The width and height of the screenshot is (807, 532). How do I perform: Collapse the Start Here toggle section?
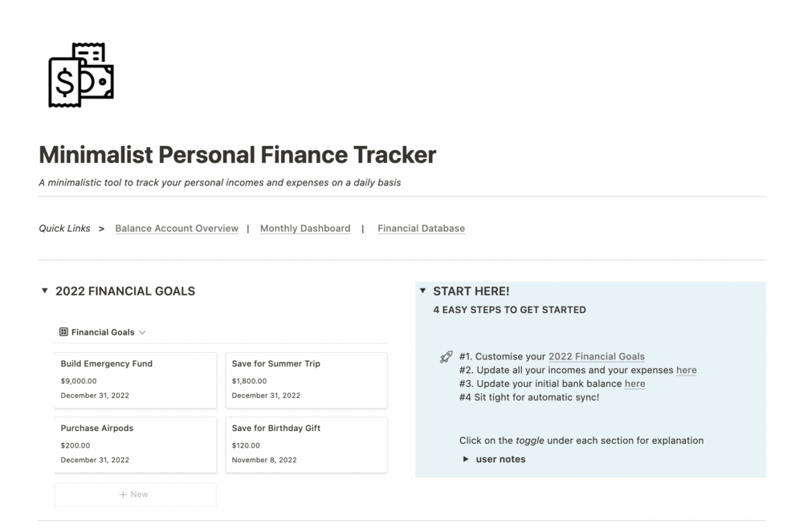pos(423,291)
